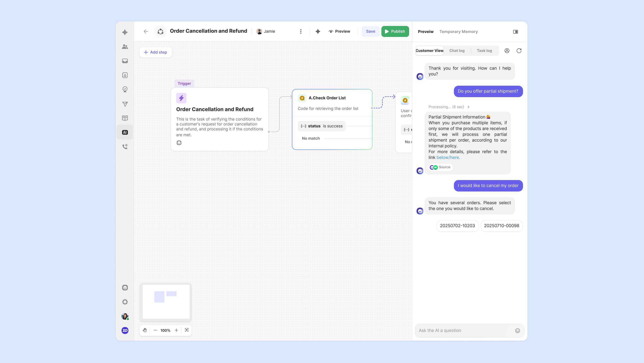Screen dimensions: 644x363
Task: Click the A.Check Order List step icon
Action: 302,98
